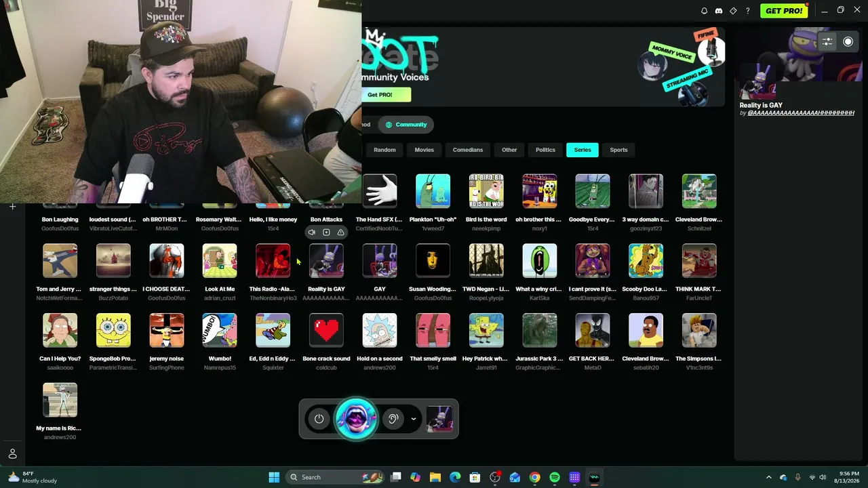Play The Simpsons I... sound
Image resolution: width=868 pixels, height=488 pixels.
[699, 331]
